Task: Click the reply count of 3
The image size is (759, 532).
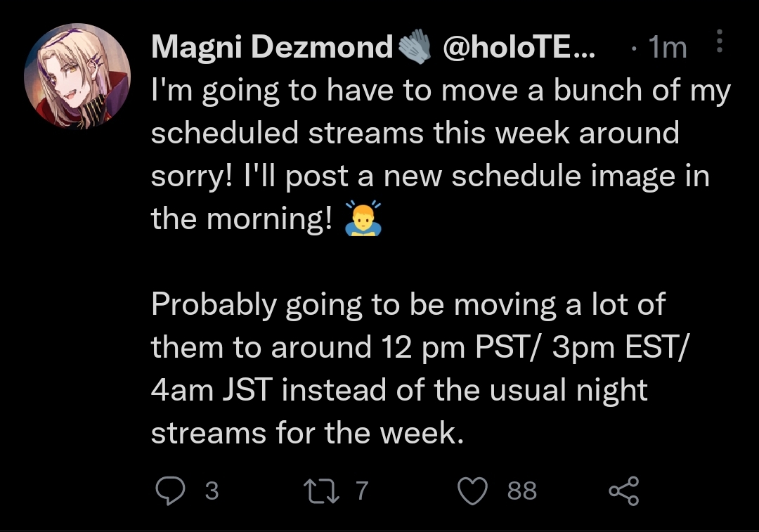Action: click(211, 491)
